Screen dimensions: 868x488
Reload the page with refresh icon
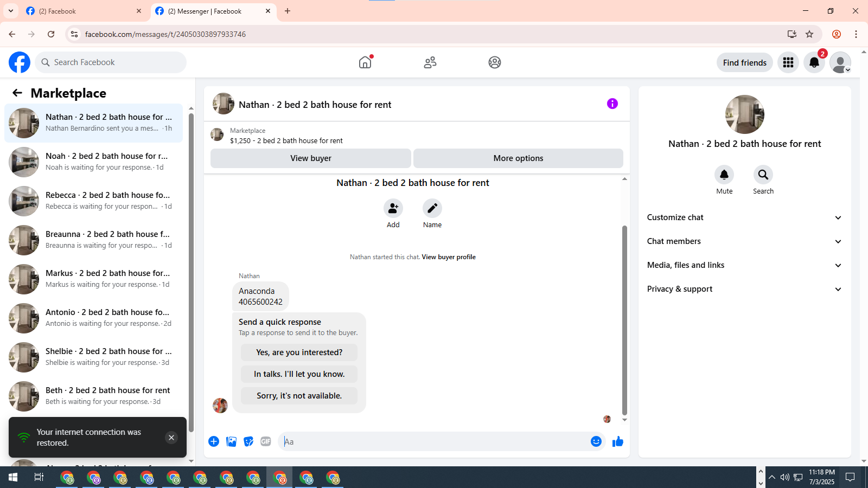pyautogui.click(x=51, y=34)
